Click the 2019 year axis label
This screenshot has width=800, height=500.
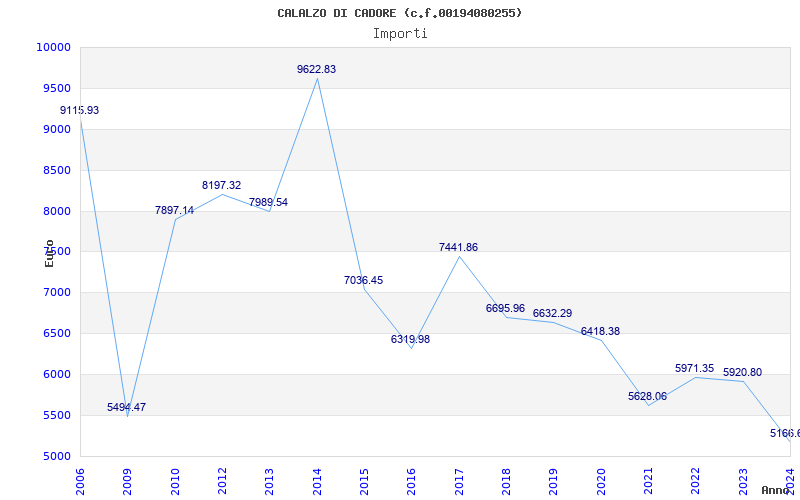554,482
